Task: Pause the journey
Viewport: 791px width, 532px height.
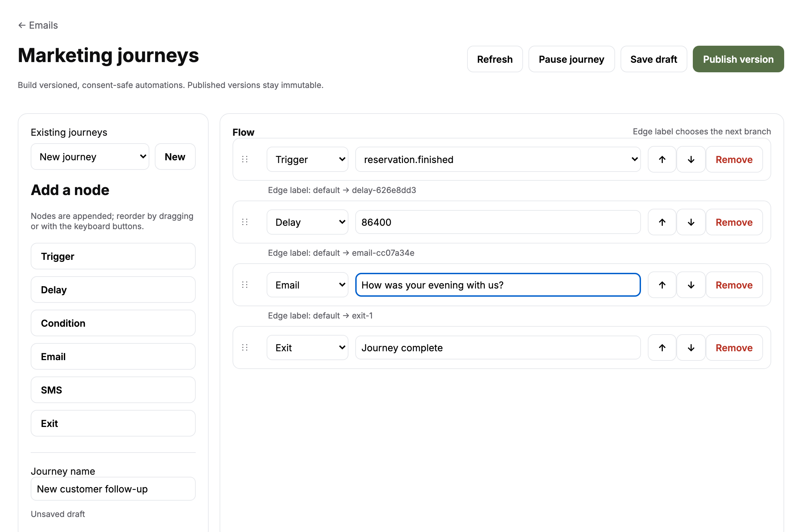Action: (x=571, y=59)
